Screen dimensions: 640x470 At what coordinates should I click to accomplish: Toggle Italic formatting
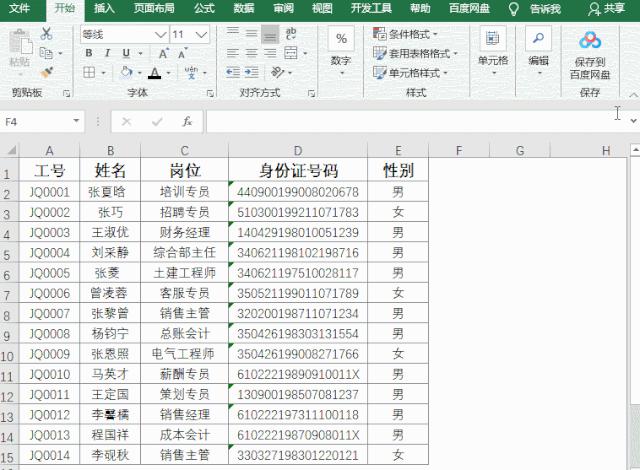[x=107, y=53]
